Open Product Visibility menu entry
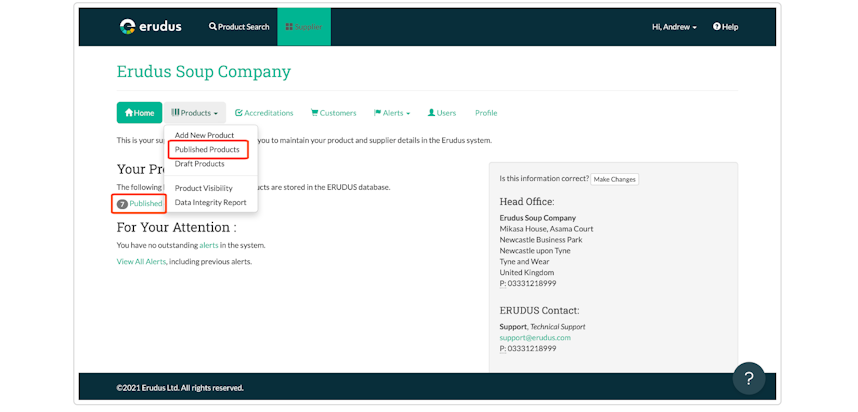 pos(204,188)
